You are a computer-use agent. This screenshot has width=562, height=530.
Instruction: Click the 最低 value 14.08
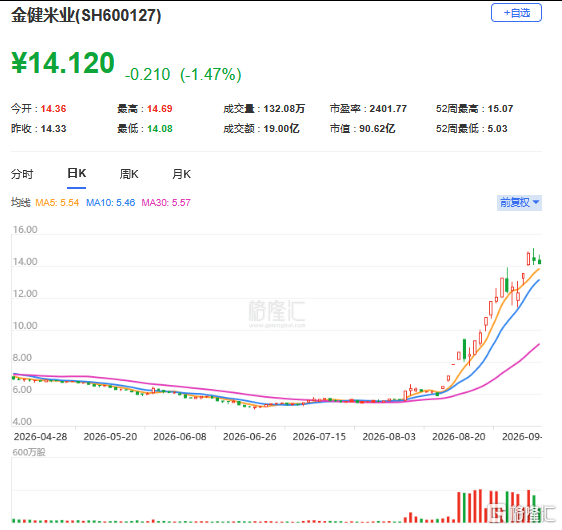click(x=159, y=129)
